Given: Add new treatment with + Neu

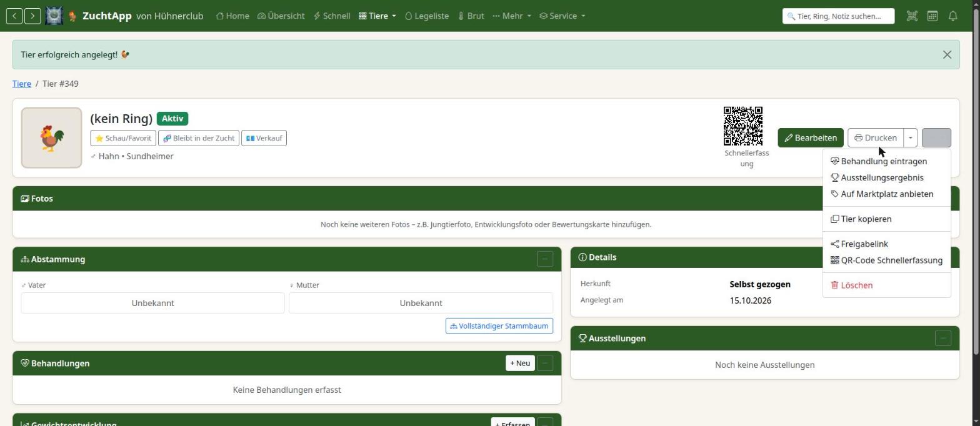Looking at the screenshot, I should (520, 363).
